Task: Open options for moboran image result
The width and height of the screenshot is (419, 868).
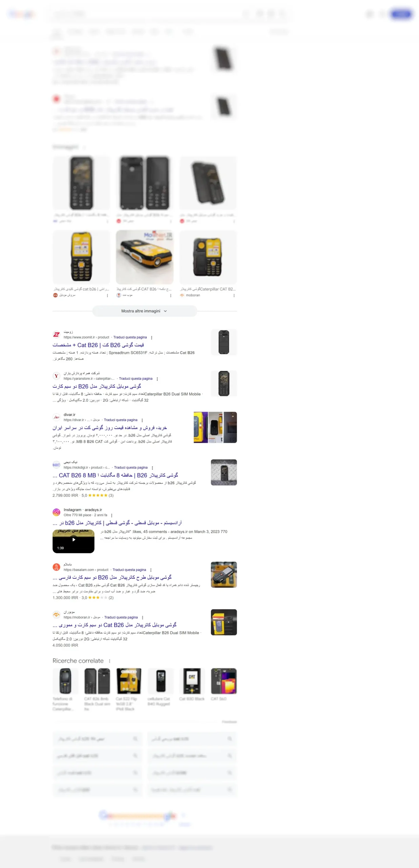Action: coord(234,296)
